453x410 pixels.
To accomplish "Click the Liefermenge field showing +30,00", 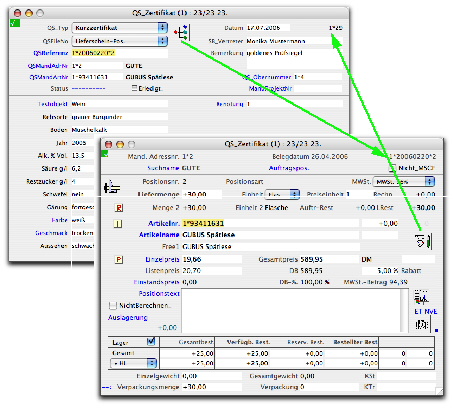I will (x=202, y=194).
